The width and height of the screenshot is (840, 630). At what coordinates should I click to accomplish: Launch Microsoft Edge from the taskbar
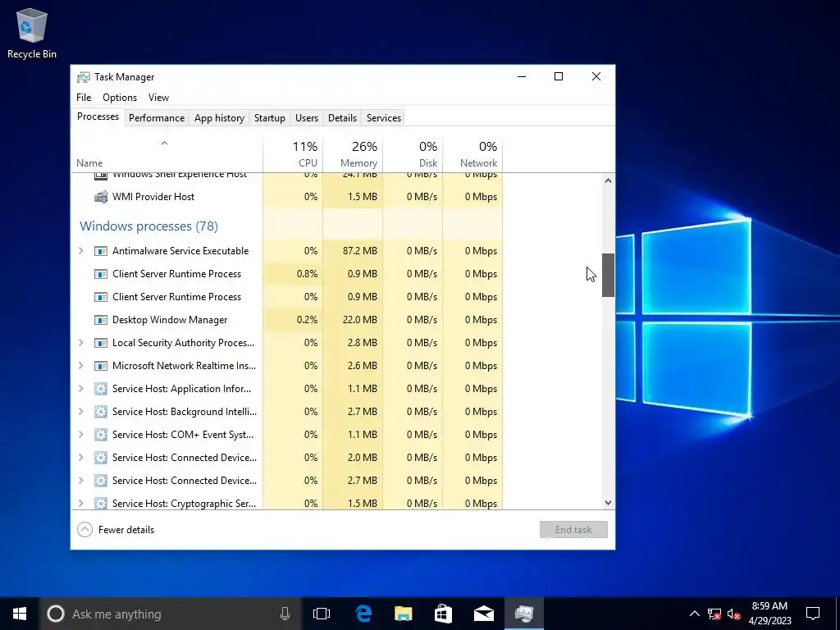click(x=363, y=614)
